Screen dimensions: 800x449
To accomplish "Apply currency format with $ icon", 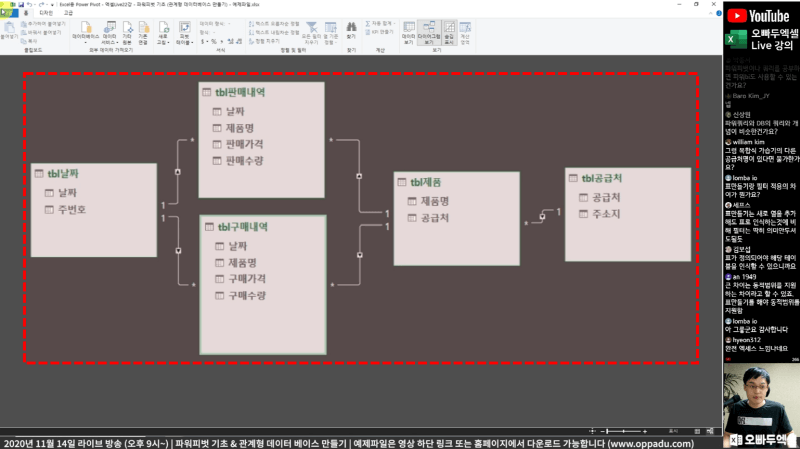I will [x=204, y=41].
